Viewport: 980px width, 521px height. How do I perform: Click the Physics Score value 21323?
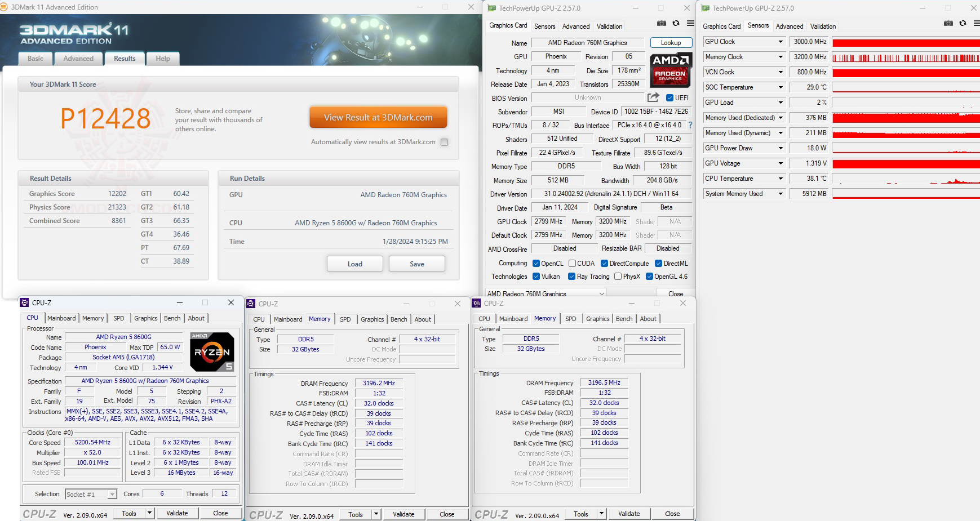(117, 207)
